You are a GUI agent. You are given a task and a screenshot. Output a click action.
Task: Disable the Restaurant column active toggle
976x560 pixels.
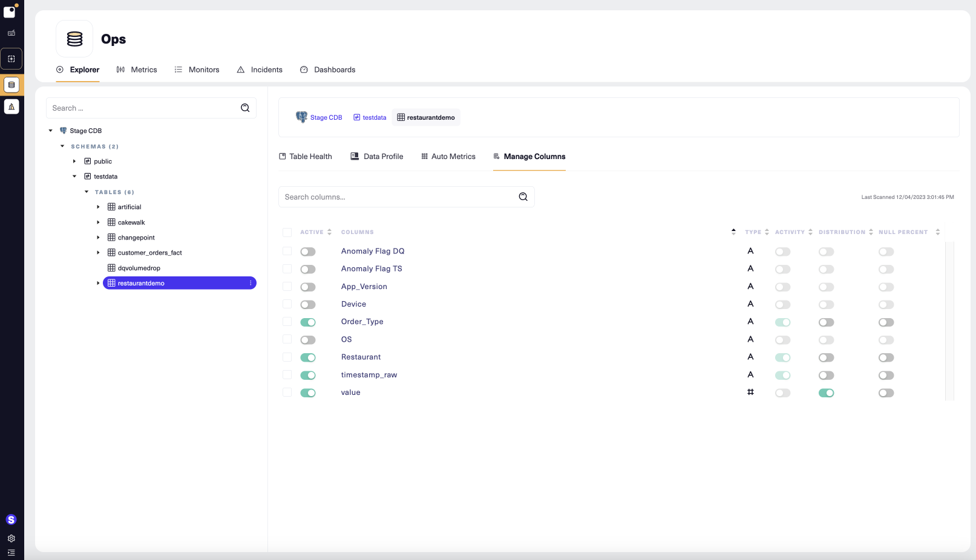tap(308, 357)
